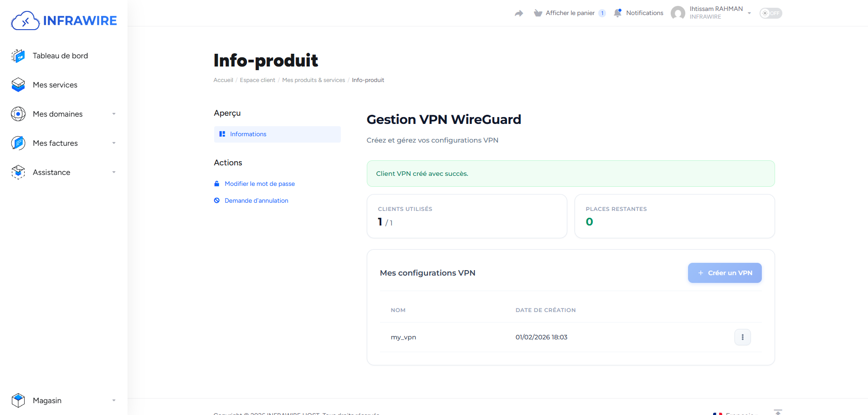868x415 pixels.
Task: Open the Notifications bell
Action: pos(618,13)
